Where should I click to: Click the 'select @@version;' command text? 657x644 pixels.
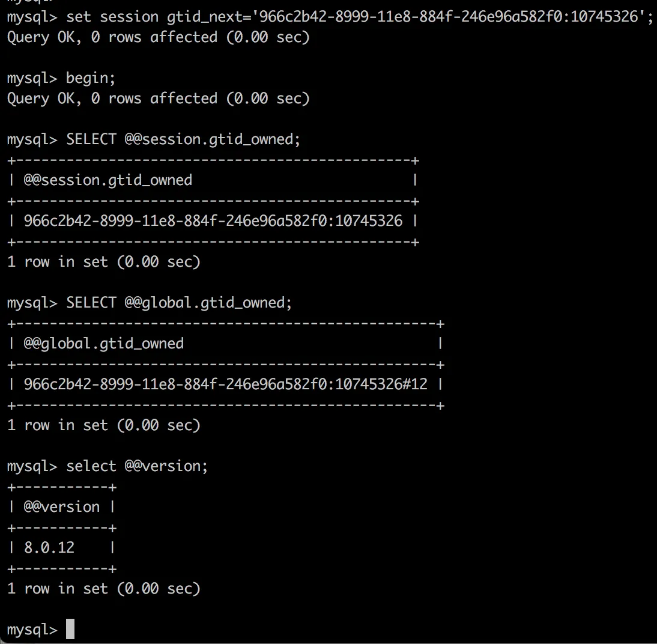(x=137, y=466)
